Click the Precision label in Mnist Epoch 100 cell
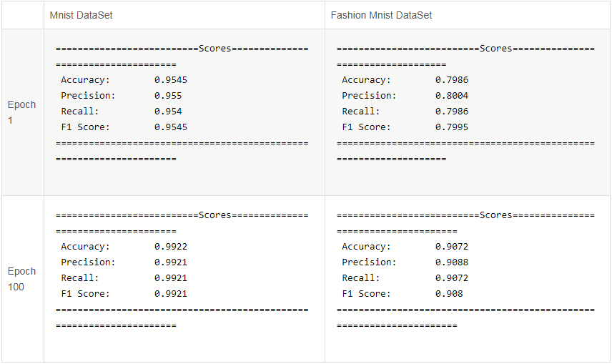The width and height of the screenshot is (612, 364). [x=88, y=262]
